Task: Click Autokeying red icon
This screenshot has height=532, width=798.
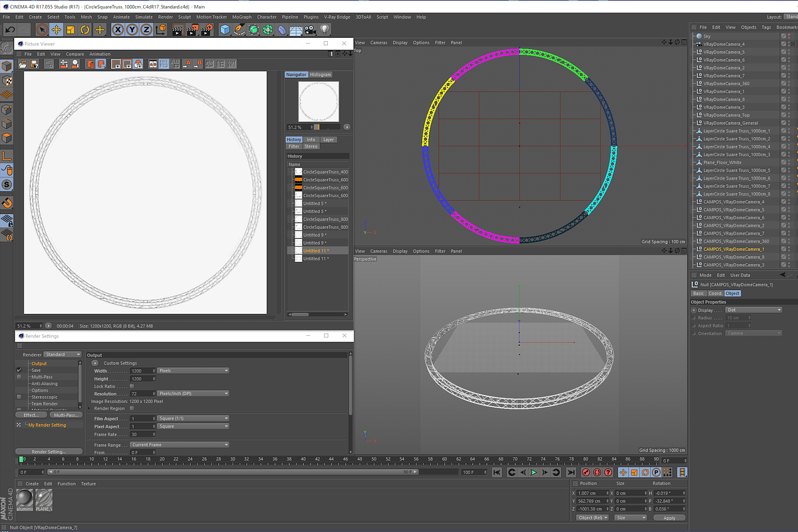Action: 597,472
